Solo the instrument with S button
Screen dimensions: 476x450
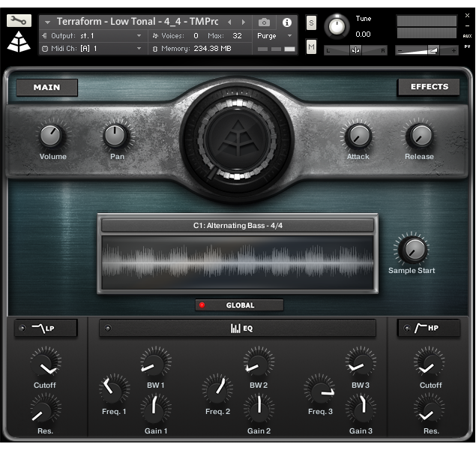coord(311,22)
